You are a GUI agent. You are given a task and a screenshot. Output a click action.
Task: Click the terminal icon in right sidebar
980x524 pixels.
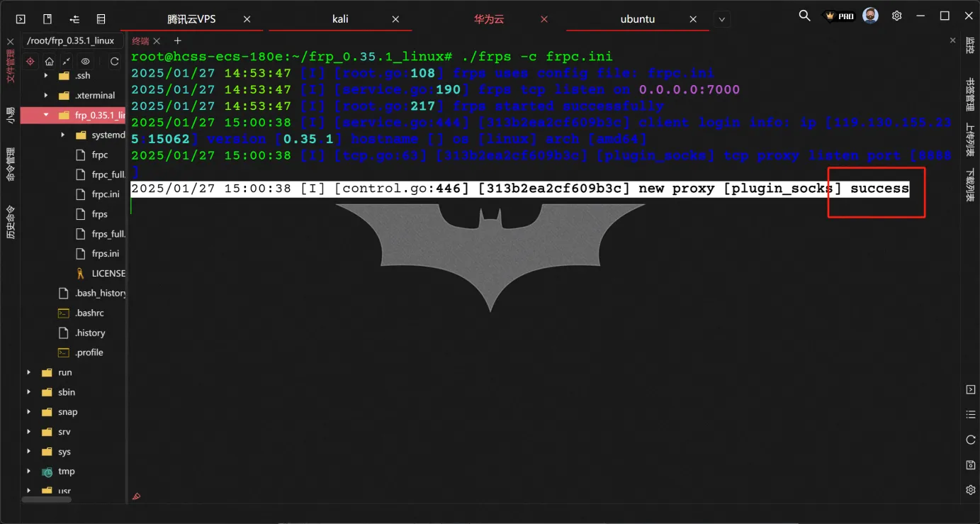pyautogui.click(x=971, y=390)
